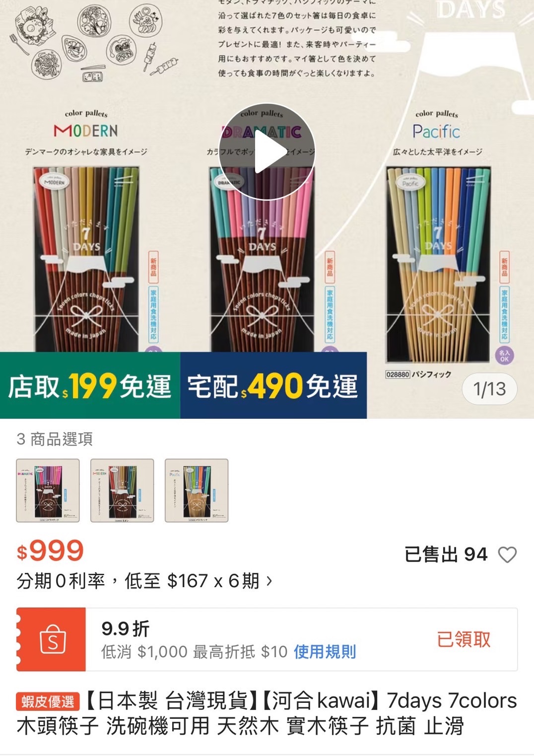Tap the $999 price label
This screenshot has height=756, width=534.
coord(50,551)
